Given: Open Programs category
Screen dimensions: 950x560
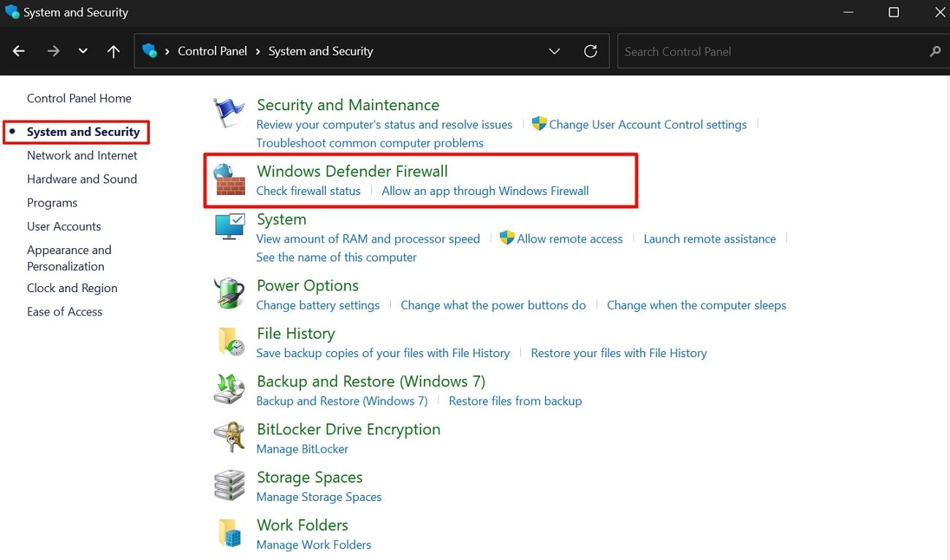Looking at the screenshot, I should 52,203.
